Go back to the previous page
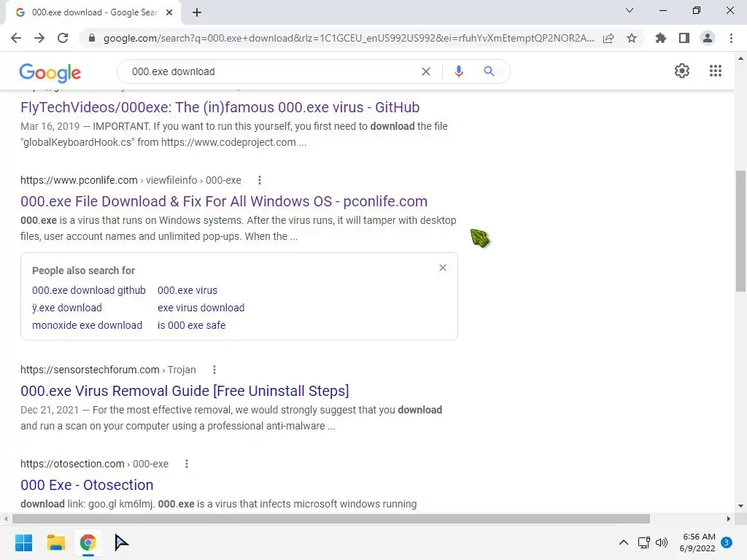747x560 pixels. [x=16, y=38]
